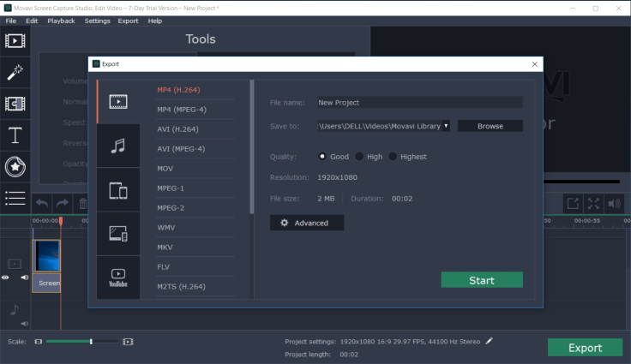This screenshot has width=631, height=364.
Task: Open the More tools list icon
Action: [x=15, y=199]
